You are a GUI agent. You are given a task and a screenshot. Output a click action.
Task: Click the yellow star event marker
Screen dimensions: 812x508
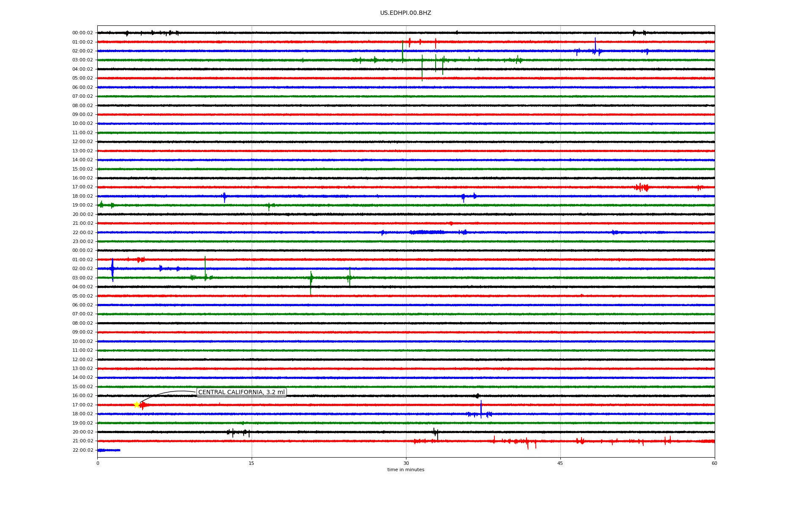[137, 405]
